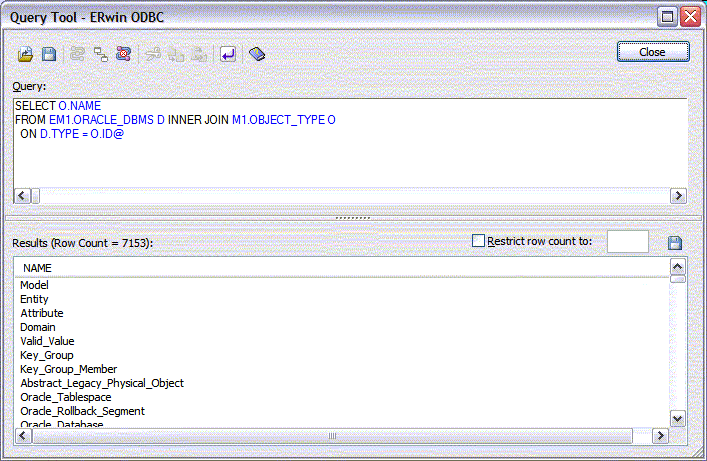Click O.NAME in the query text
707x461 pixels.
point(80,106)
